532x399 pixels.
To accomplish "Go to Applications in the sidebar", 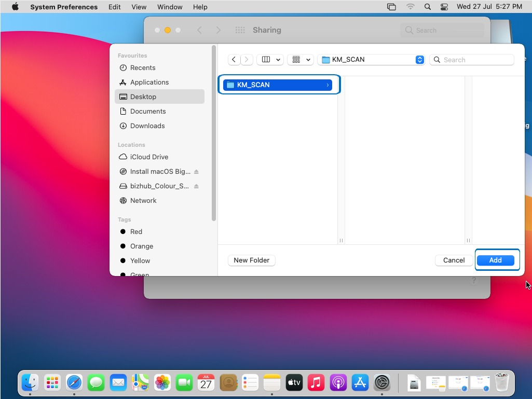I will (x=149, y=82).
